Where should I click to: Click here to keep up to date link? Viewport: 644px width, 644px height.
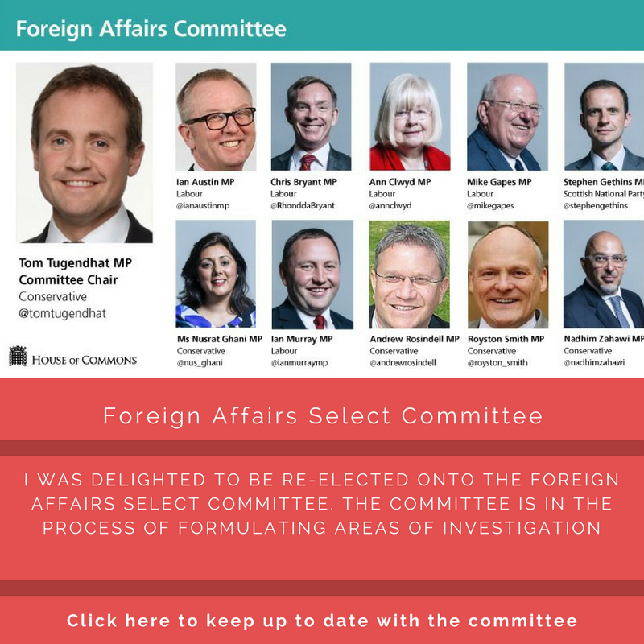(x=322, y=621)
